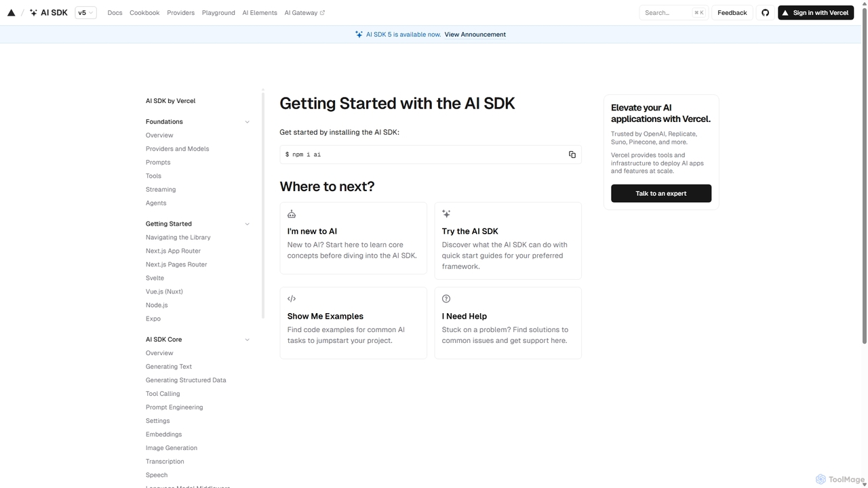Open the Svelte guide

155,279
